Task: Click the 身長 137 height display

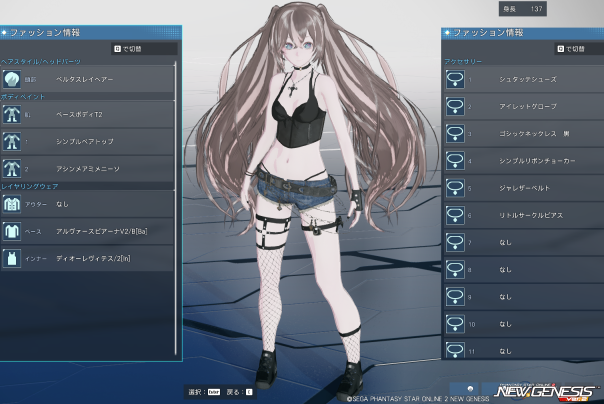Action: pos(523,8)
